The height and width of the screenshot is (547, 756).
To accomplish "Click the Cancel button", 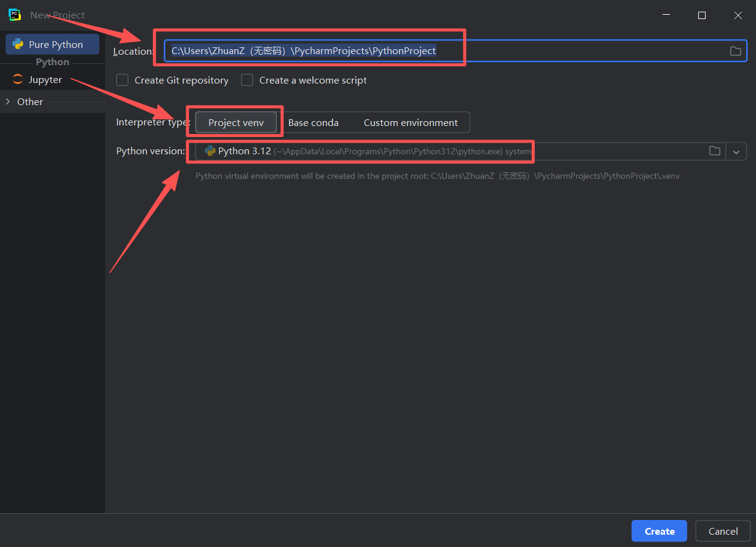I will coord(723,531).
